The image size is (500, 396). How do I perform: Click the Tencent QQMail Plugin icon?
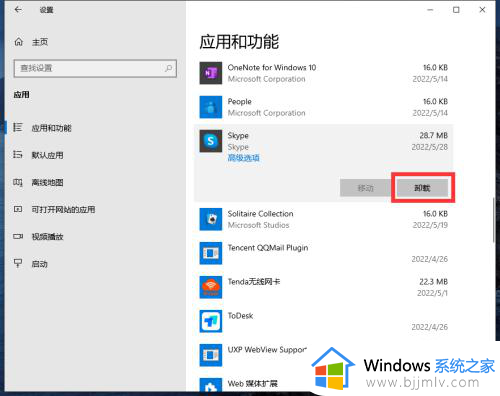point(211,253)
